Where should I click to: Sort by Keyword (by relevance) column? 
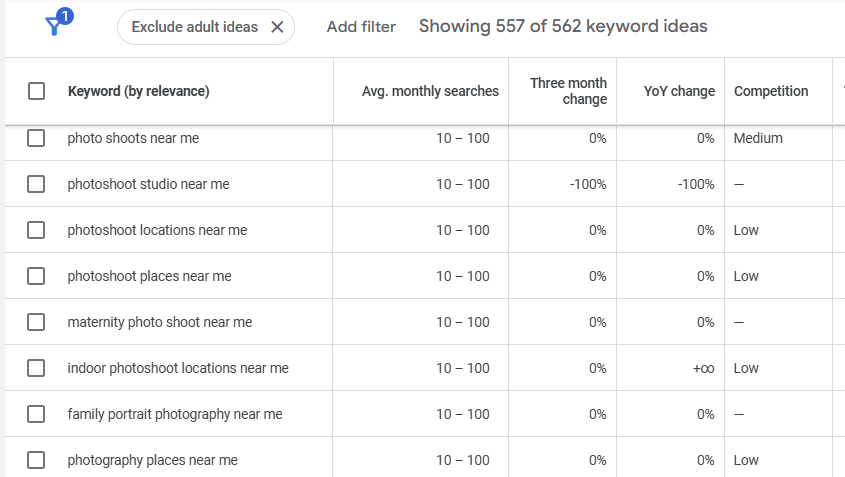[138, 91]
